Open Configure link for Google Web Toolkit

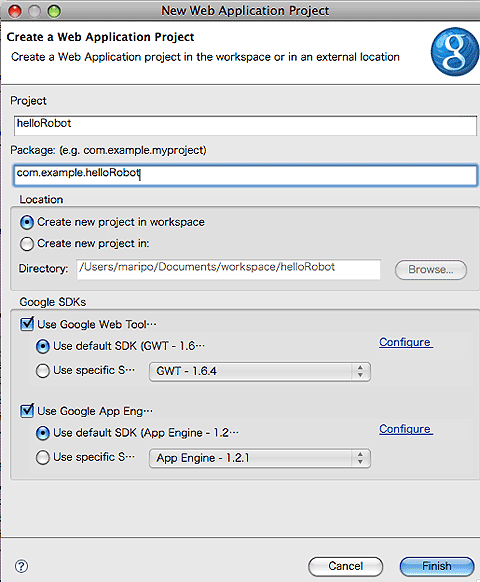[406, 342]
